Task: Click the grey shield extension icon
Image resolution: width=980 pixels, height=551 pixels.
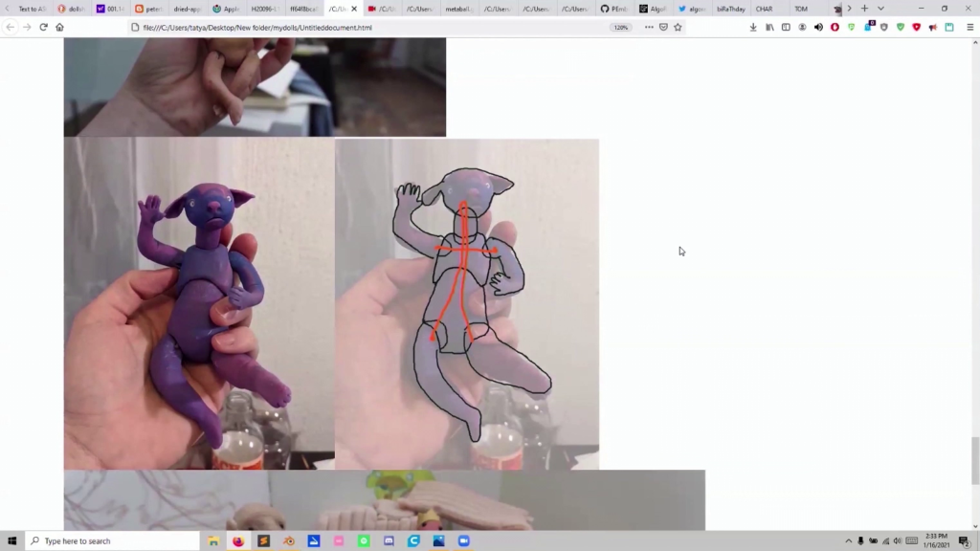Action: (x=883, y=28)
